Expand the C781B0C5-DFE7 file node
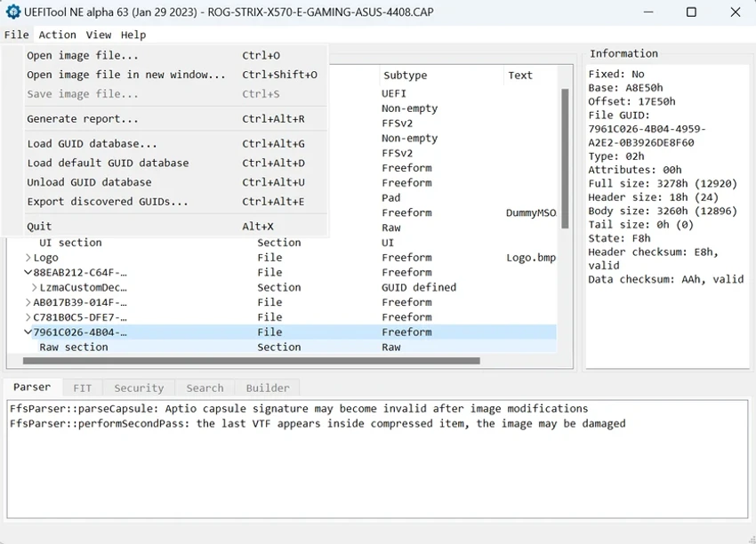Screen dimensions: 756x544 (x=28, y=317)
